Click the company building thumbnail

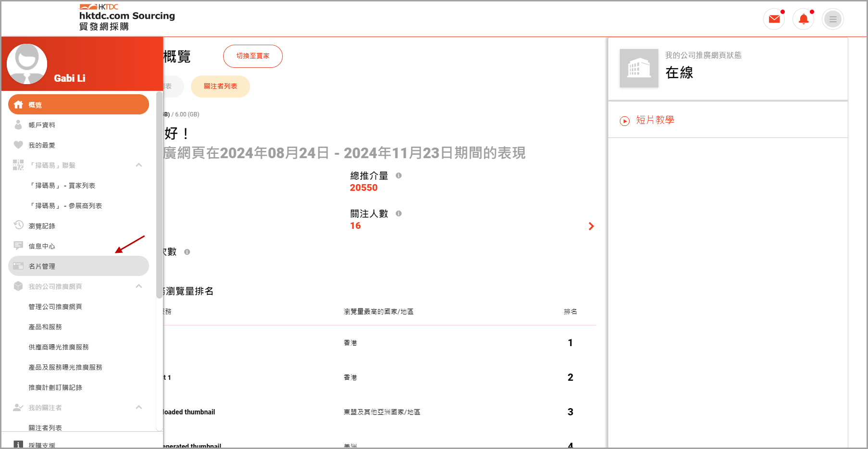pyautogui.click(x=639, y=68)
